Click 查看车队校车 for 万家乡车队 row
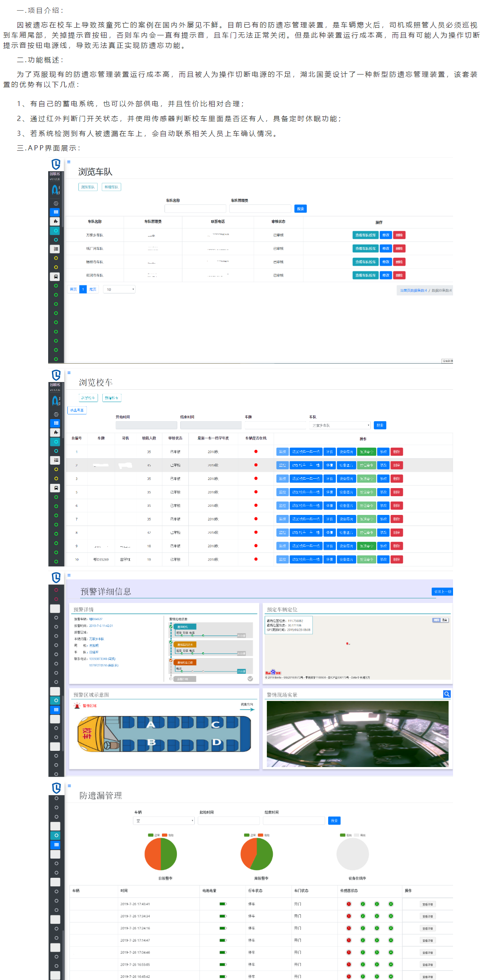 [x=365, y=235]
